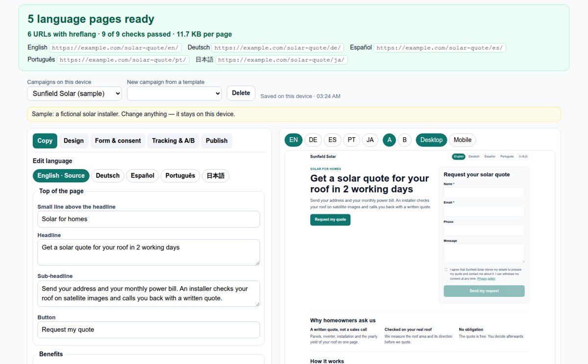Screen dimensions: 588x364
Task: Click the Português URL in the ready banner
Action: pyautogui.click(x=123, y=60)
